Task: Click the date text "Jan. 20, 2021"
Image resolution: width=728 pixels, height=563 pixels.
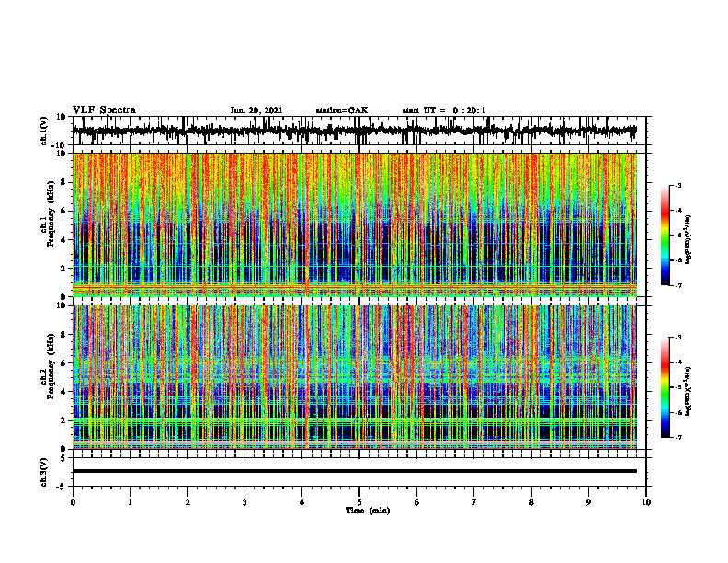Action: coord(256,110)
